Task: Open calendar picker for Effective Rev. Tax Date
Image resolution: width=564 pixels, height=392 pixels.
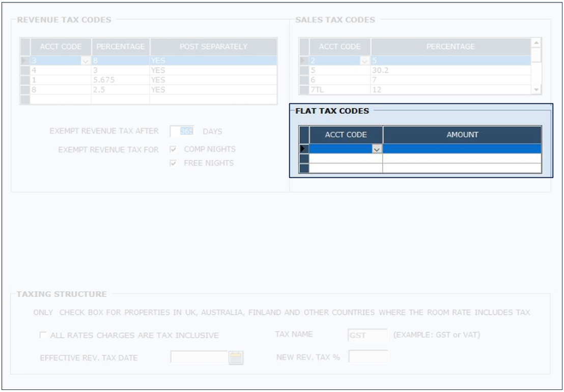Action: [x=236, y=358]
